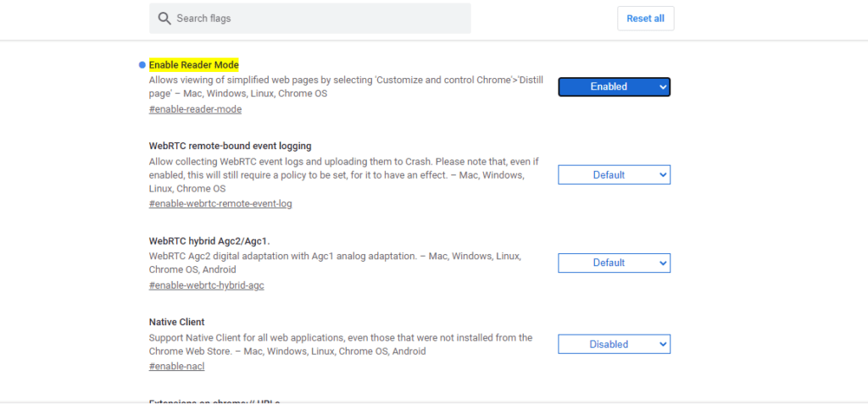Open the #enable-nacl link

[x=176, y=366]
